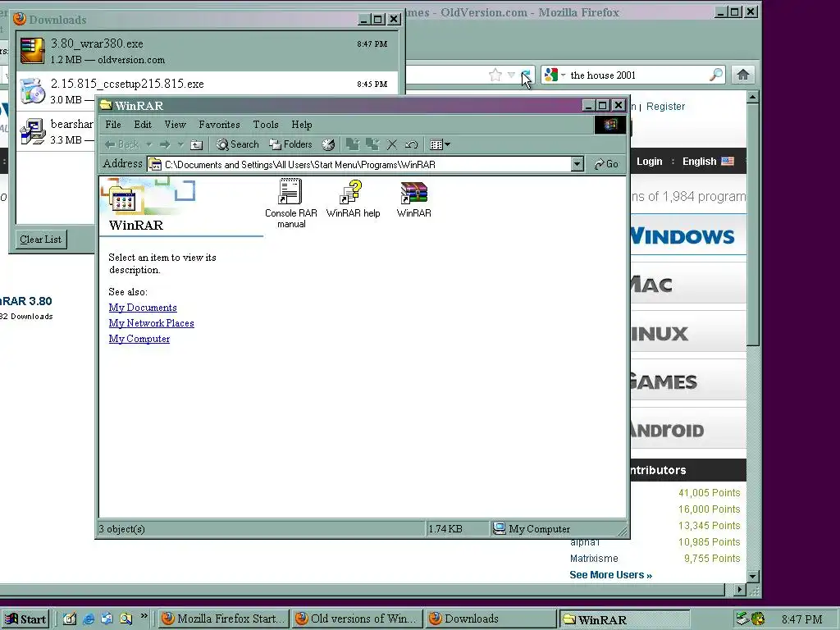Open the See More Users link

click(x=610, y=575)
